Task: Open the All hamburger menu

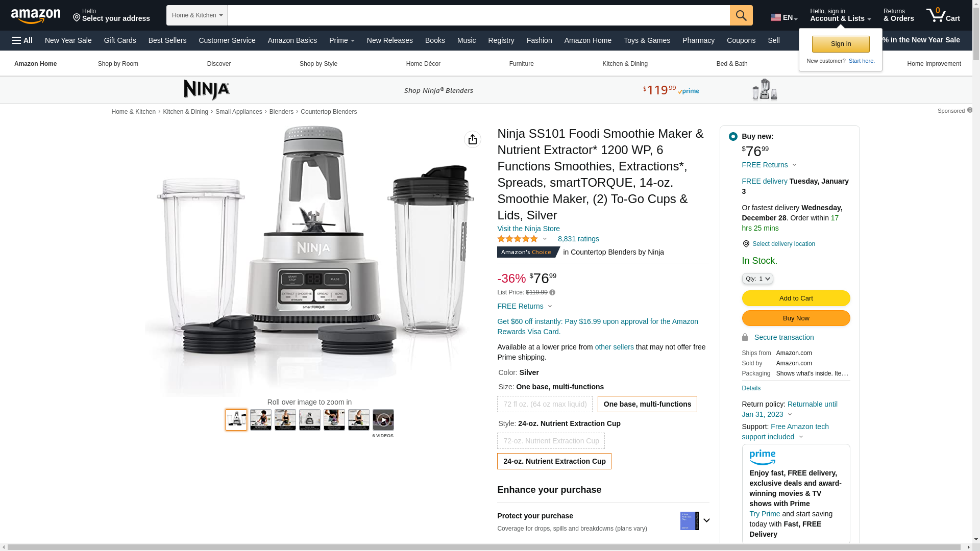Action: pos(22,40)
